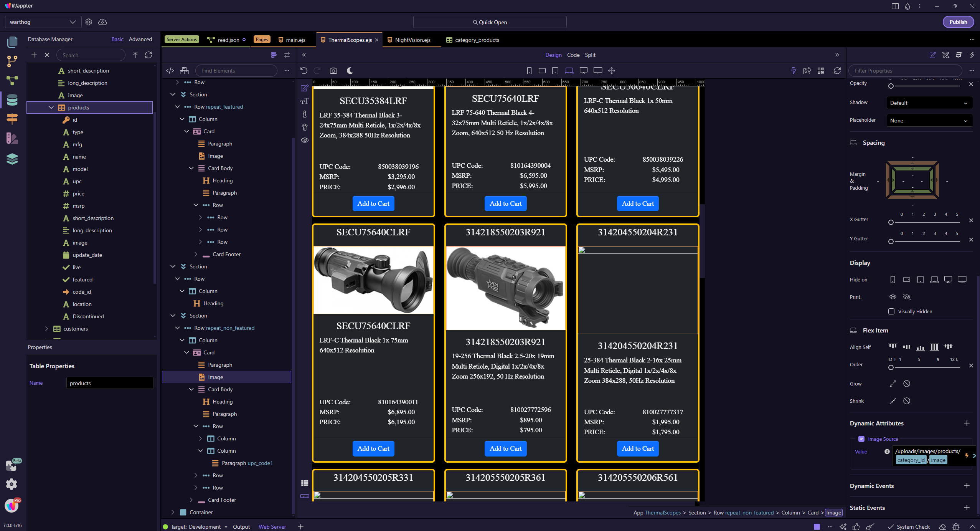Expand the customers table node
The height and width of the screenshot is (531, 980).
point(46,329)
